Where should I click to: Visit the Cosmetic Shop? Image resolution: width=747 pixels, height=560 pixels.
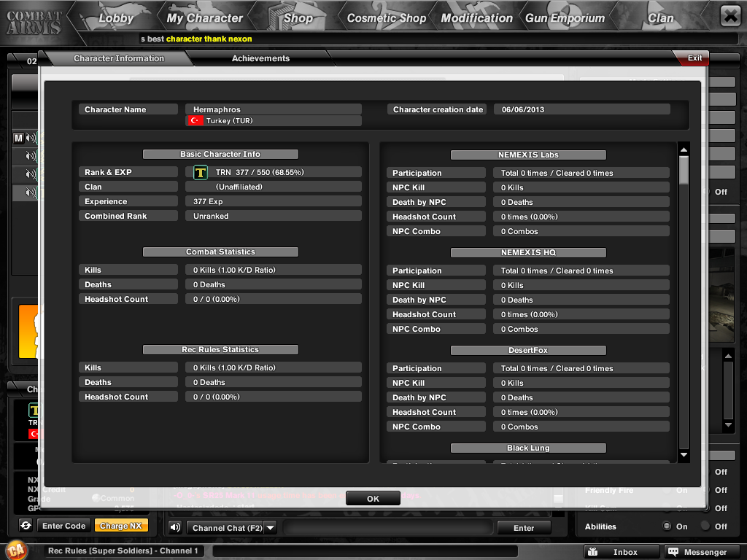387,18
